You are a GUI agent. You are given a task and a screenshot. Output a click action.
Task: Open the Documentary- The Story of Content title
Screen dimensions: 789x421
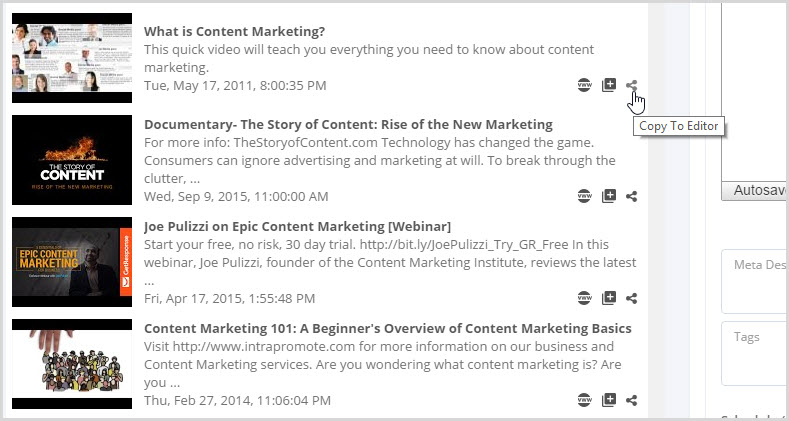(348, 124)
